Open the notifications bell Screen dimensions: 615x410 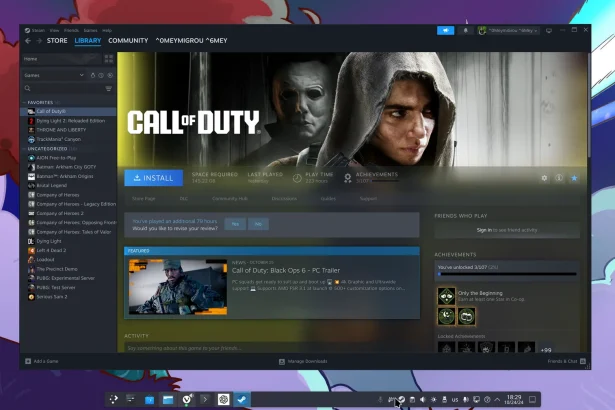pos(466,30)
